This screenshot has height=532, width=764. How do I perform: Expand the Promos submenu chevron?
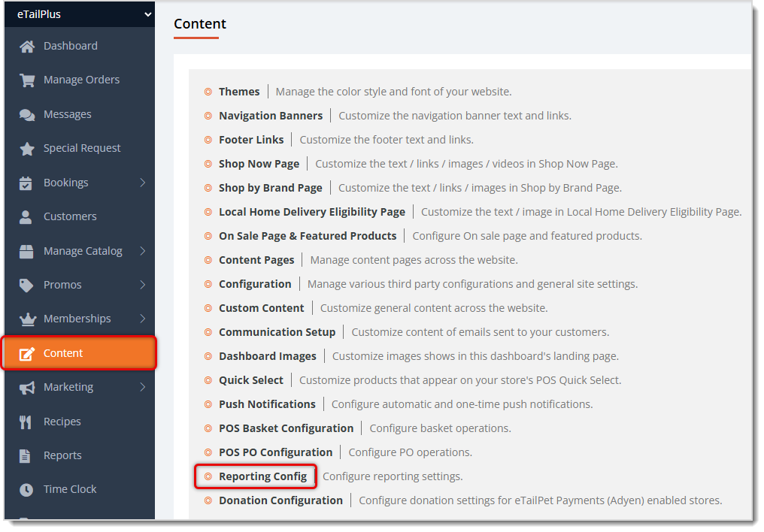coord(143,285)
